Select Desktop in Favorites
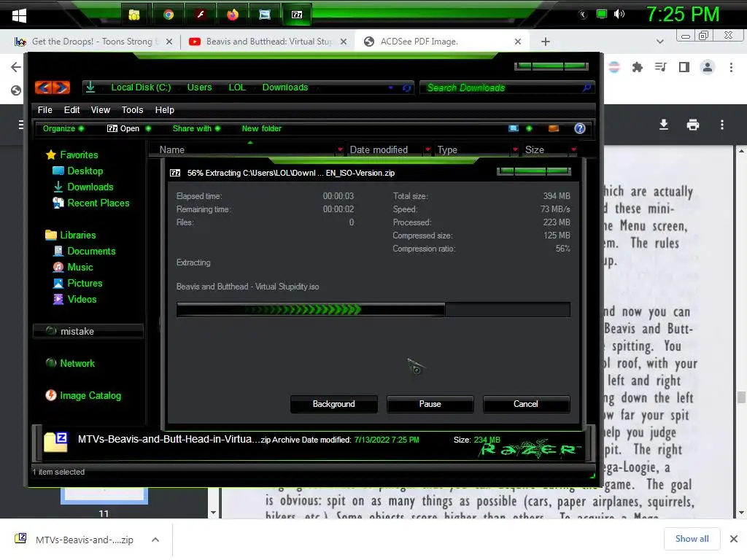The height and width of the screenshot is (560, 747). [77, 171]
